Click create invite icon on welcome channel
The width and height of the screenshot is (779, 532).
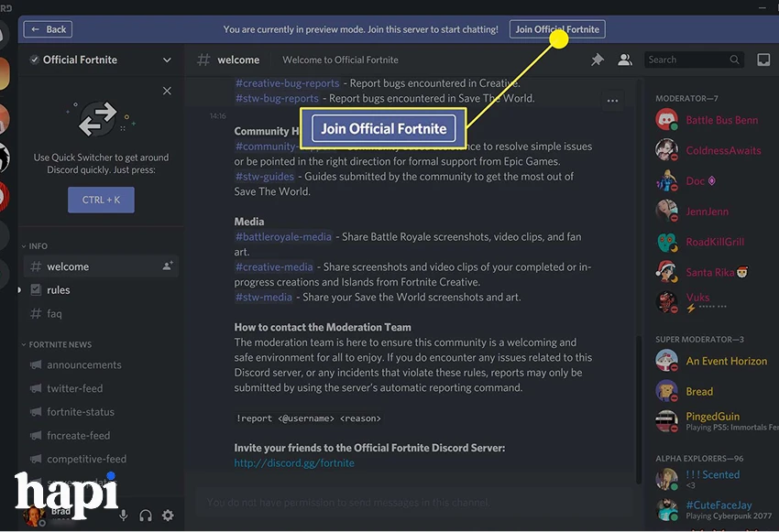point(168,266)
